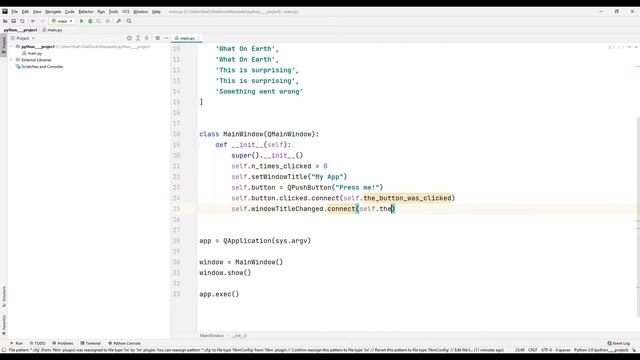Open the VCS menu
Screen dimensions: 640x360
[126, 11]
